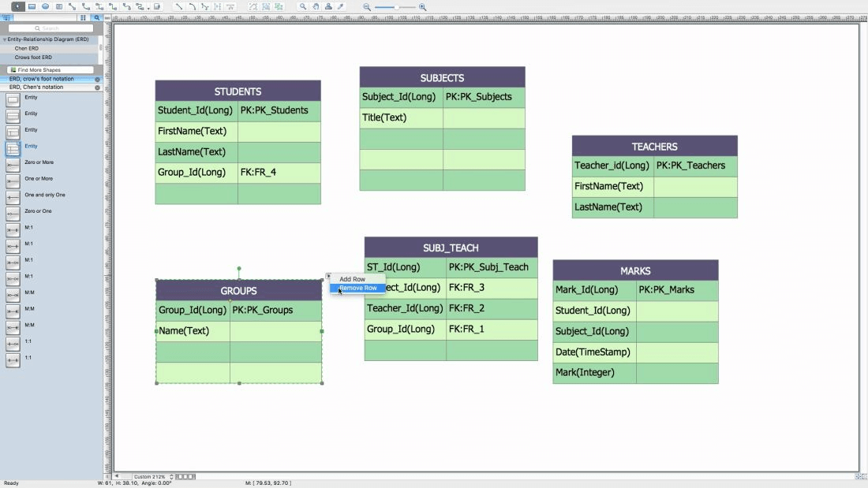Screen dimensions: 868x488
Task: Pick the first plain Entity shape
Action: coord(13,99)
